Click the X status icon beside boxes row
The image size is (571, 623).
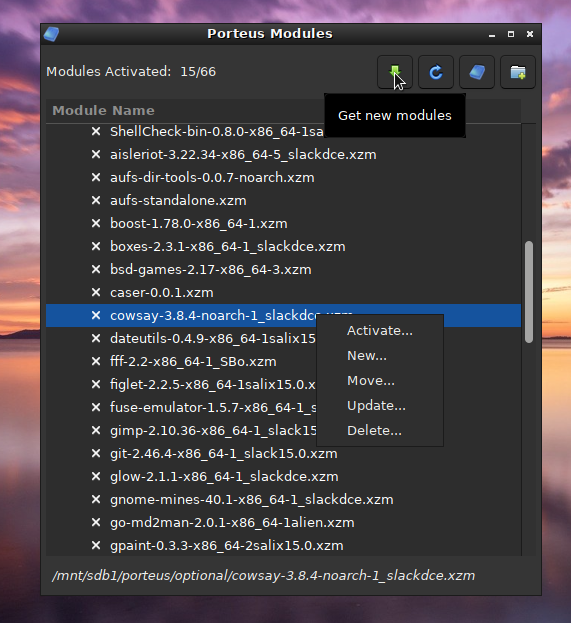(96, 246)
